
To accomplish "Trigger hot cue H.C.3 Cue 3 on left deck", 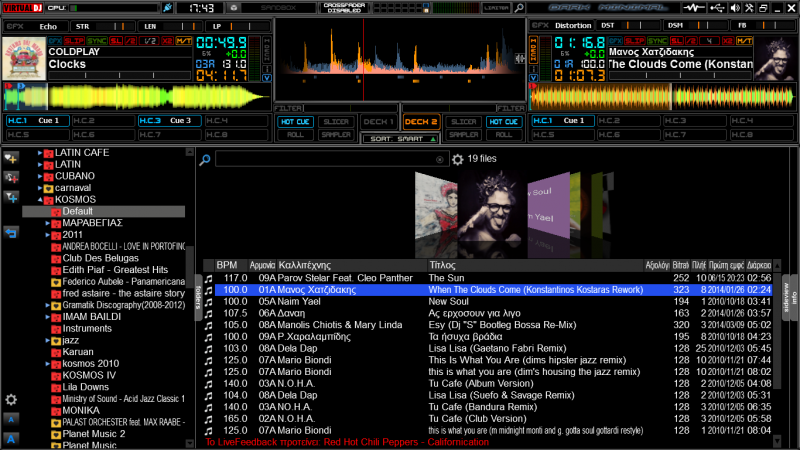I will tap(170, 121).
